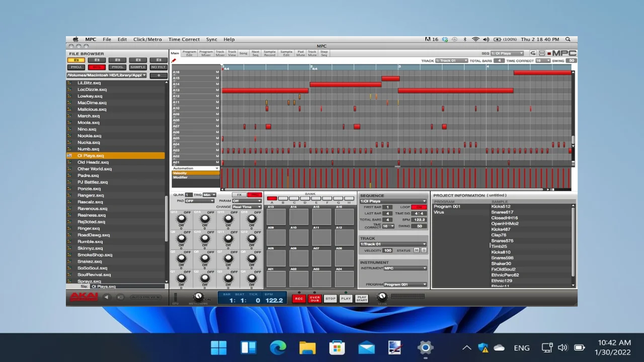
Task: Open Windows Start menu
Action: [x=219, y=347]
